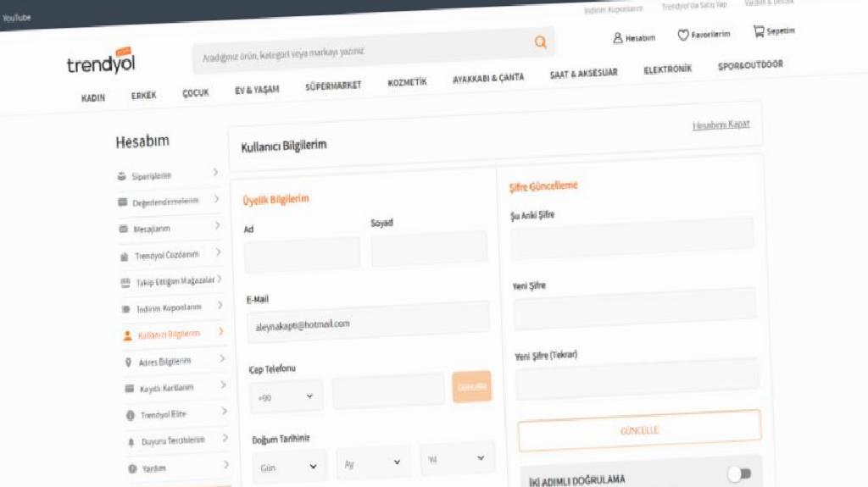Expand Trendyol Elite chevron arrow
The width and height of the screenshot is (868, 487).
pos(224,411)
